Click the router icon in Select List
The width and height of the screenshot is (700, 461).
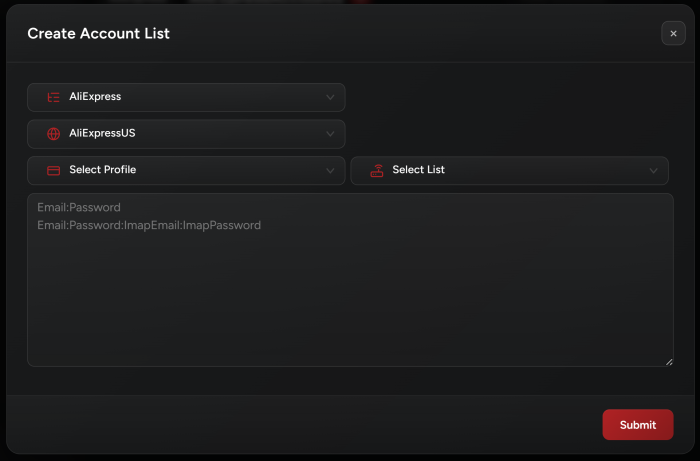(377, 170)
